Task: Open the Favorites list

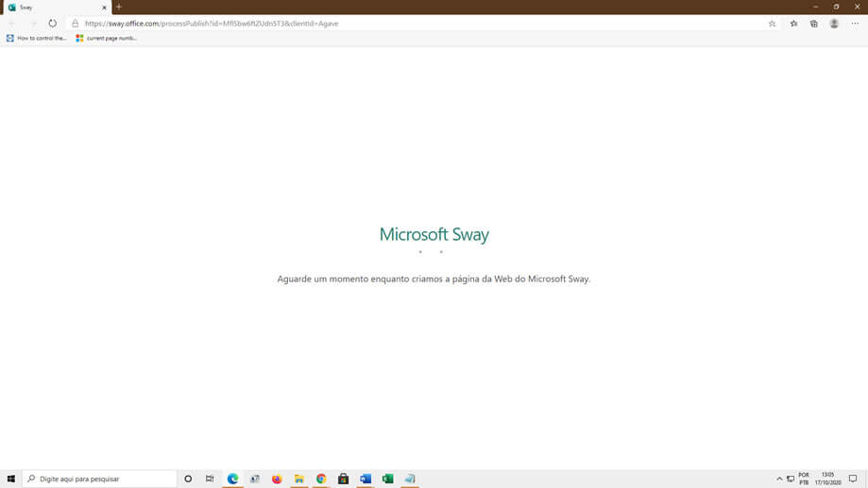Action: (x=793, y=24)
